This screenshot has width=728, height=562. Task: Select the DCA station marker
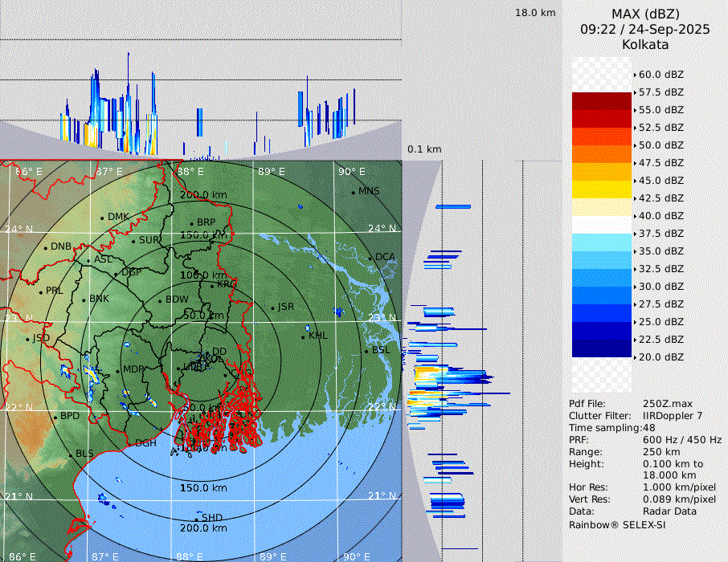click(x=370, y=258)
